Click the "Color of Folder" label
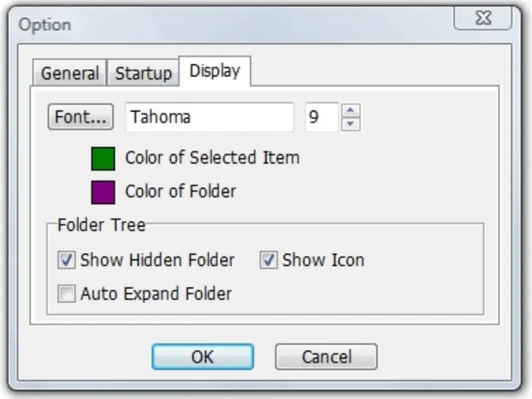This screenshot has height=399, width=532. point(180,192)
